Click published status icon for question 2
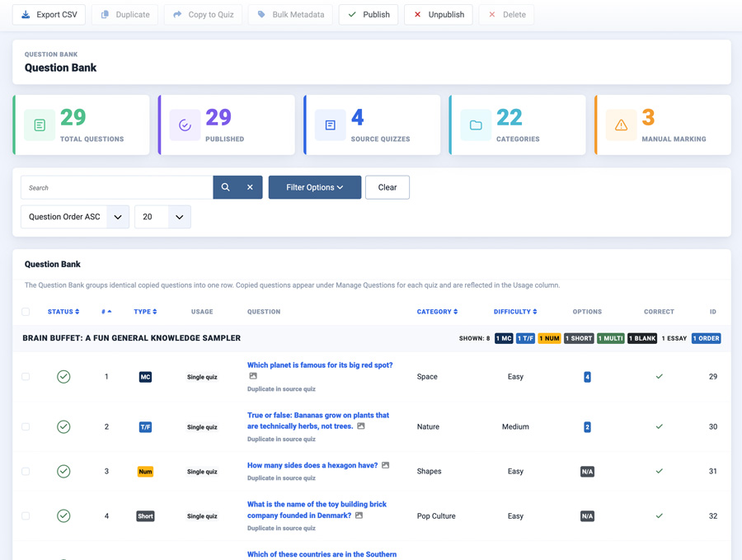Viewport: 742px width, 560px height. [x=63, y=427]
